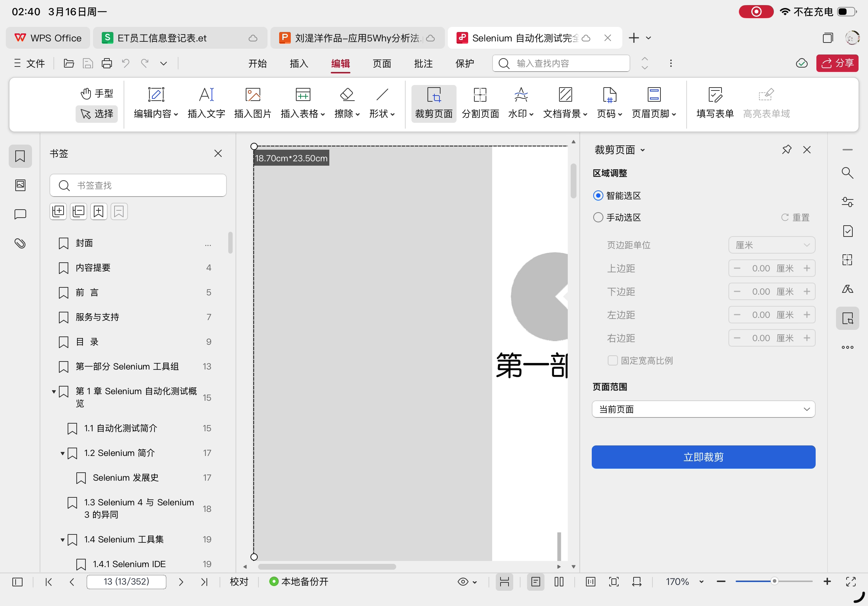Switch to the Hand (手型) tool
This screenshot has height=606, width=868.
pos(97,93)
